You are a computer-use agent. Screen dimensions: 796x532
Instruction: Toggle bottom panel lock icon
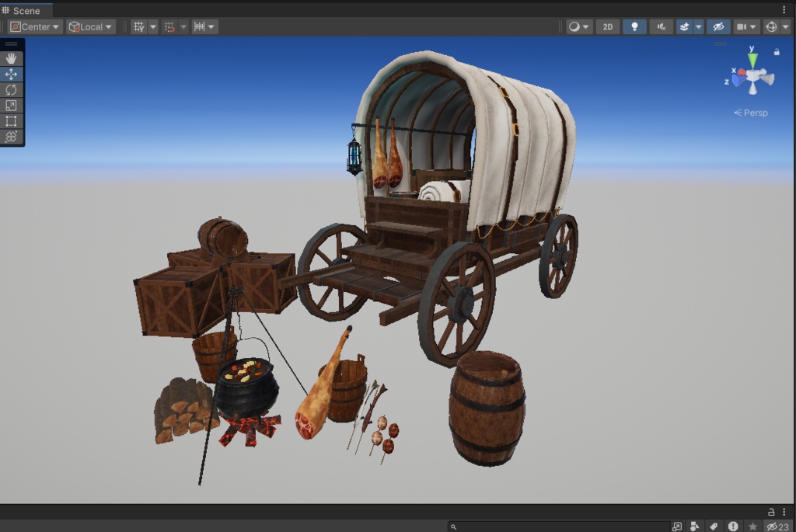pos(771,512)
